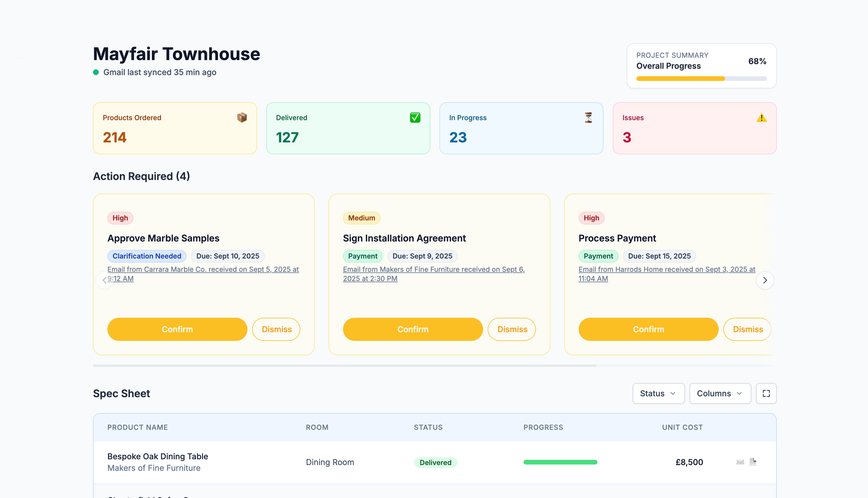This screenshot has width=868, height=498.
Task: Click the £8,500 unit cost cell
Action: (x=689, y=462)
